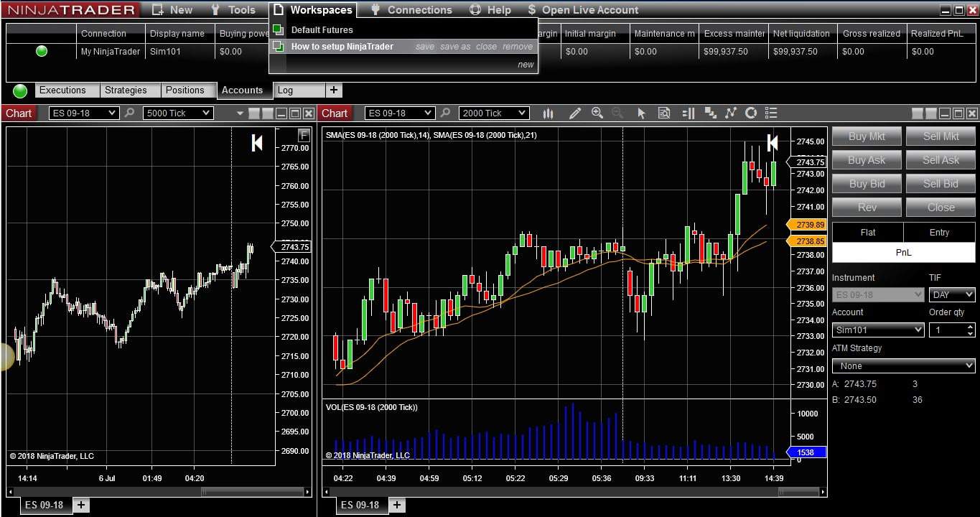Open the data series icon in chart toolbar

tap(710, 113)
